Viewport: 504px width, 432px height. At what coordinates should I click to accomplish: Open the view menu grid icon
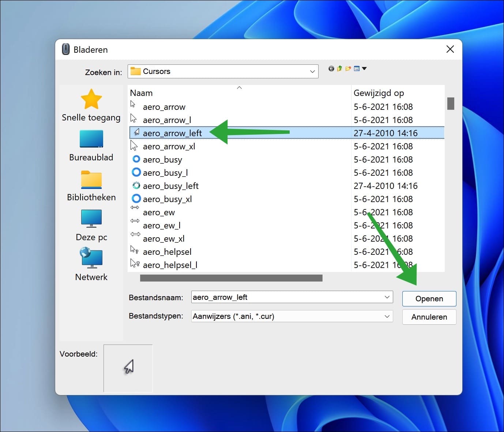tap(357, 68)
